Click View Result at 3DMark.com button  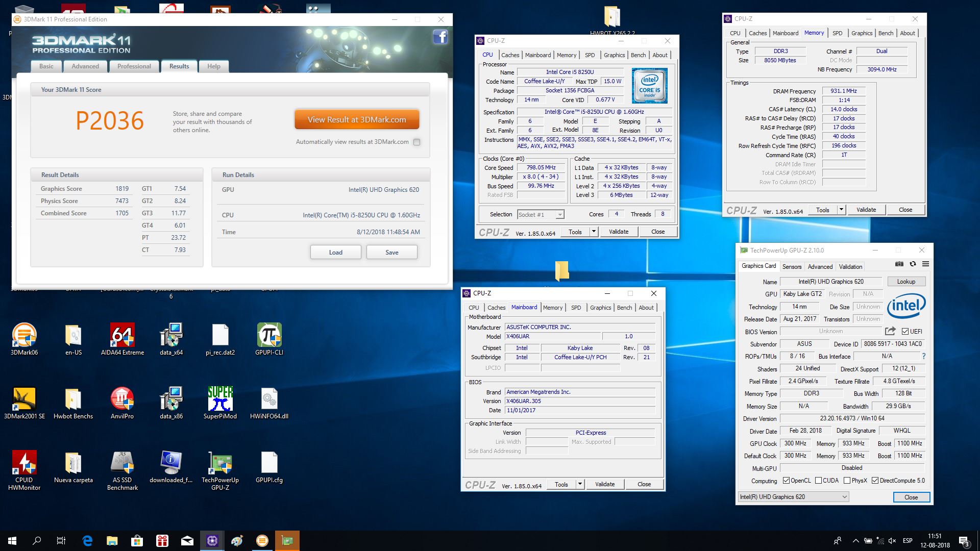tap(357, 119)
